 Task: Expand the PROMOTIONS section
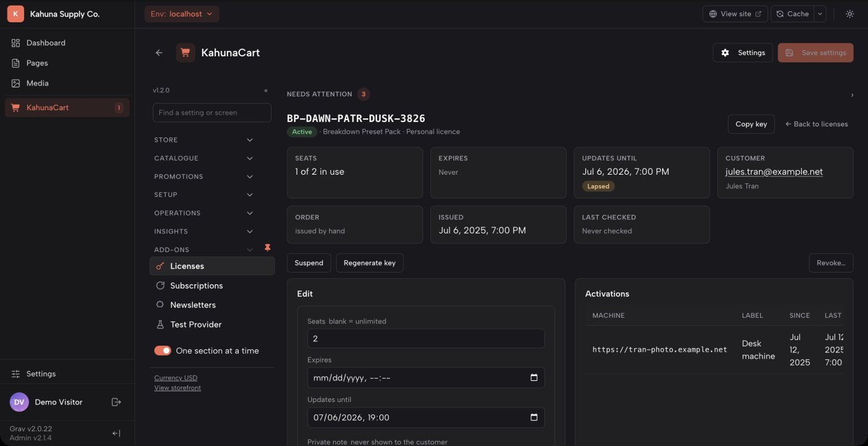(x=203, y=177)
